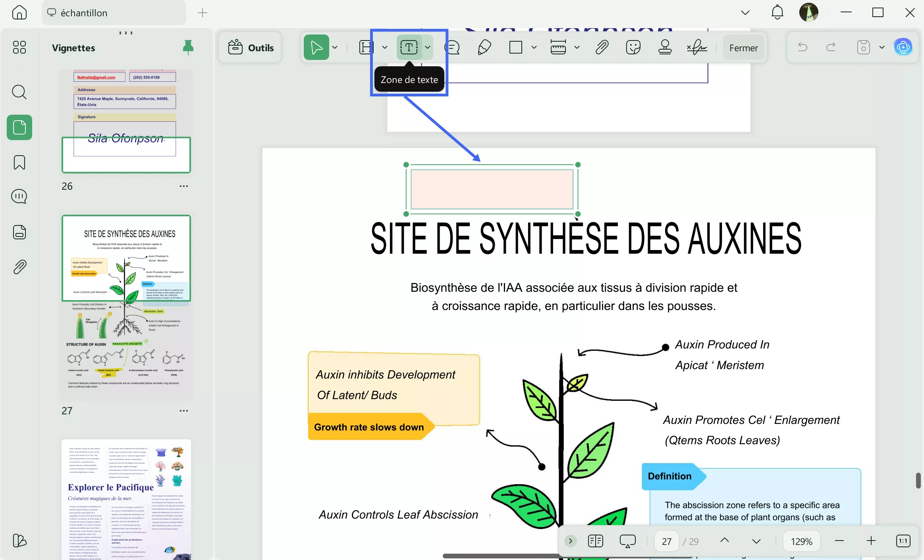
Task: Open the stamp tool
Action: pos(664,47)
